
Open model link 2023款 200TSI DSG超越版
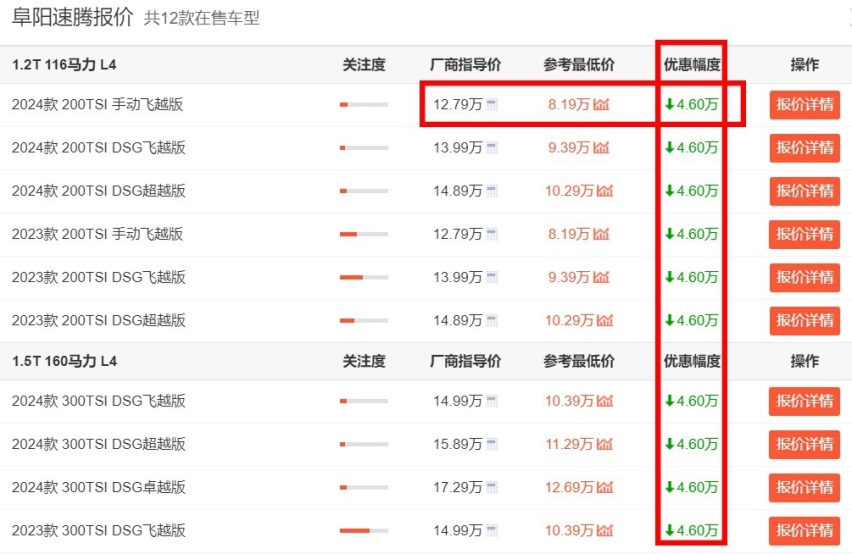pos(99,320)
